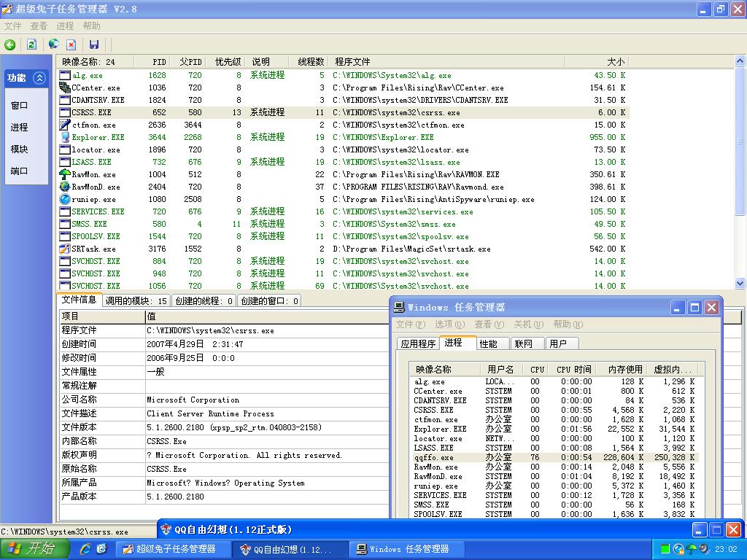Click the refresh toolbar icon
This screenshot has height=560, width=747.
coord(31,44)
